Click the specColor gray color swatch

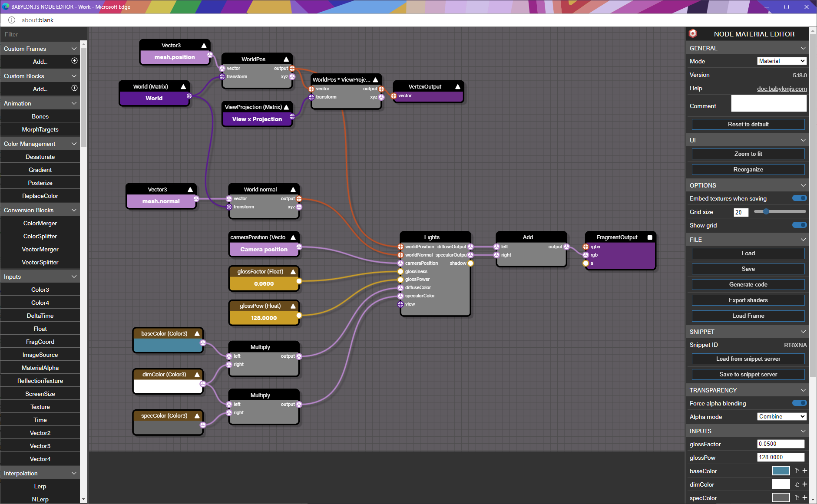click(x=781, y=497)
